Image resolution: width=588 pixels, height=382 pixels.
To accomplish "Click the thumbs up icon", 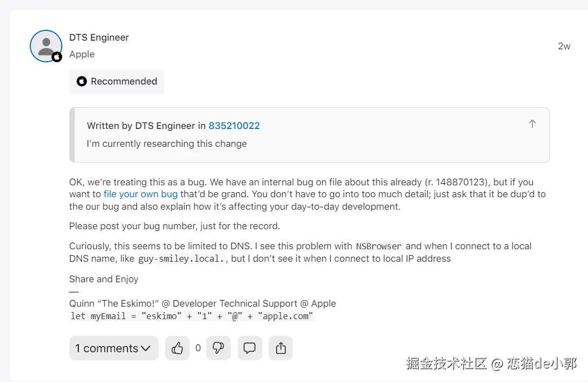I will point(177,348).
